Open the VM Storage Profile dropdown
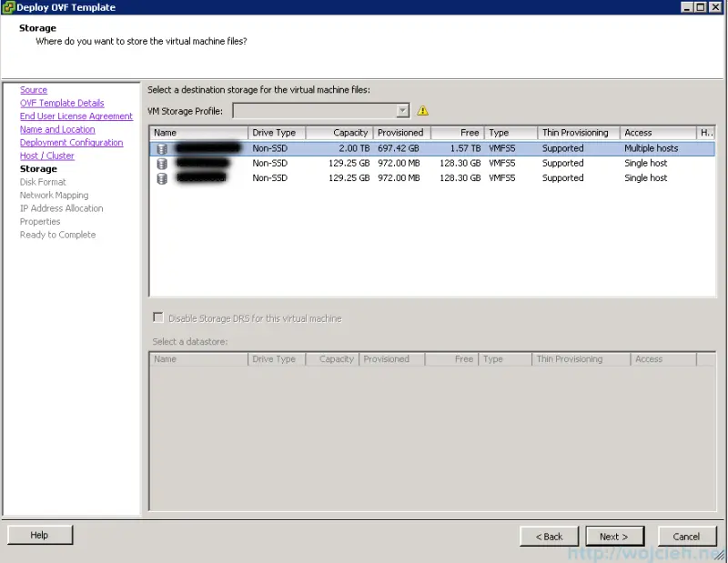Image resolution: width=728 pixels, height=563 pixels. (402, 110)
